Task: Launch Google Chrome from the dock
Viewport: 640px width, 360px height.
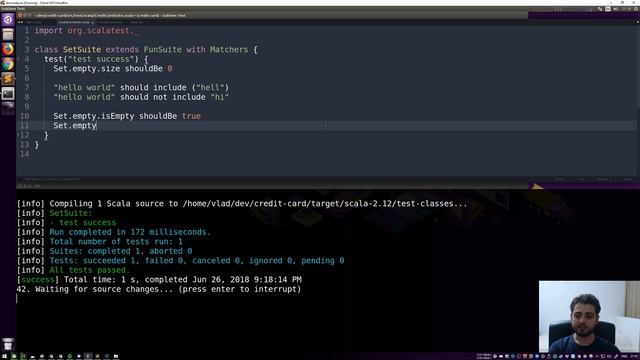Action: [8, 64]
